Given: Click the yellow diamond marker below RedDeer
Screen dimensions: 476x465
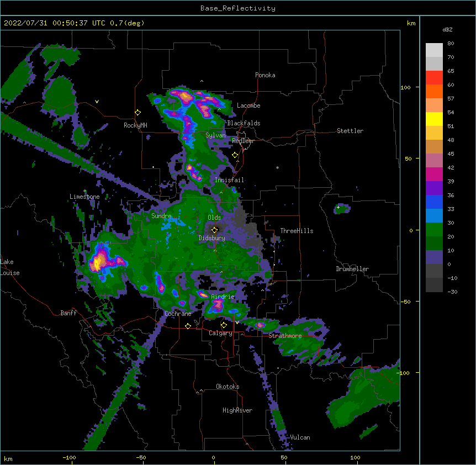Looking at the screenshot, I should (235, 155).
